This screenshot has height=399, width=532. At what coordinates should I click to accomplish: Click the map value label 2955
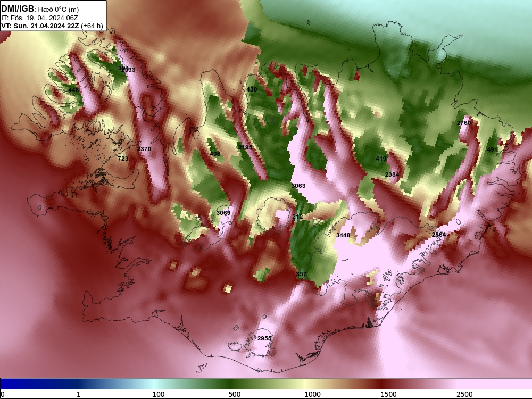[x=264, y=338]
